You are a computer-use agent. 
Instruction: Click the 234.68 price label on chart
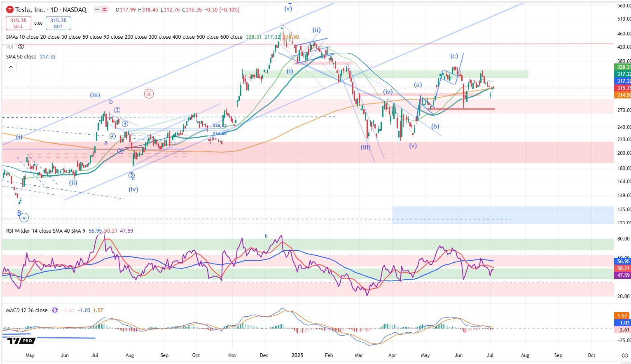220,133
